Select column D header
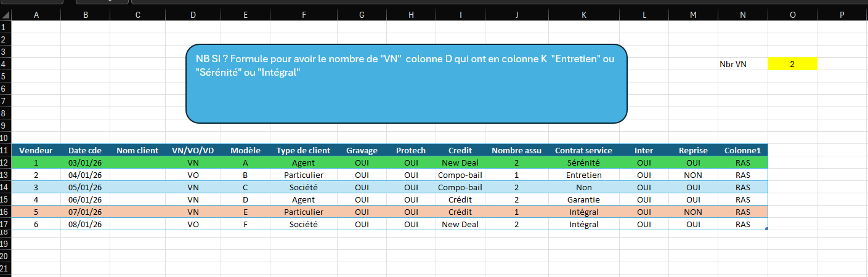The image size is (868, 277). pos(193,15)
